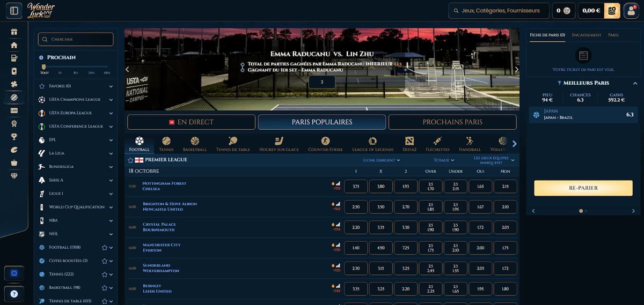Favorite the Premier League with its star
This screenshot has height=305, width=644.
[x=130, y=160]
